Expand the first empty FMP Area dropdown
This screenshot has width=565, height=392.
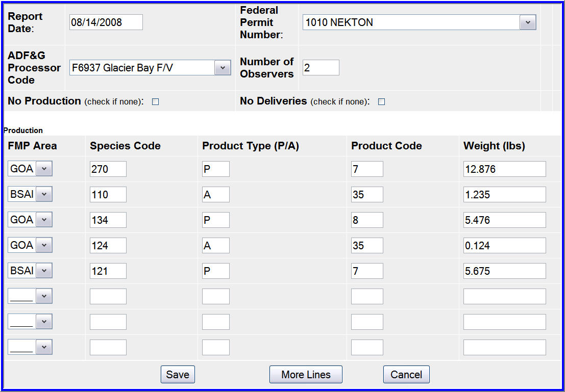44,296
